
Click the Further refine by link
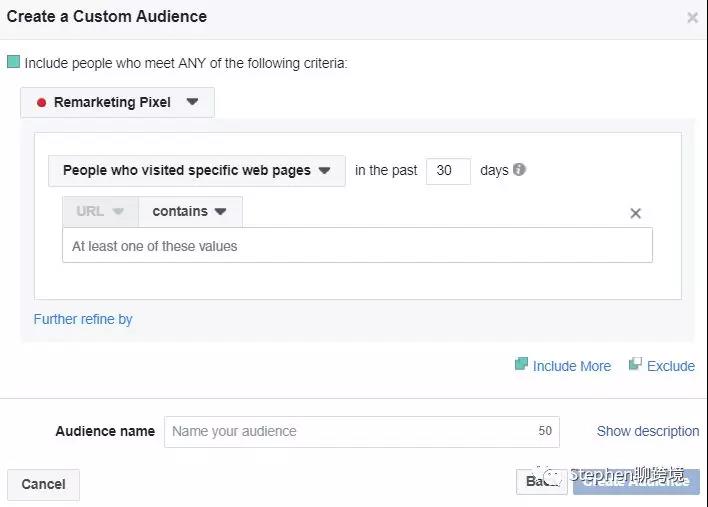click(x=83, y=320)
